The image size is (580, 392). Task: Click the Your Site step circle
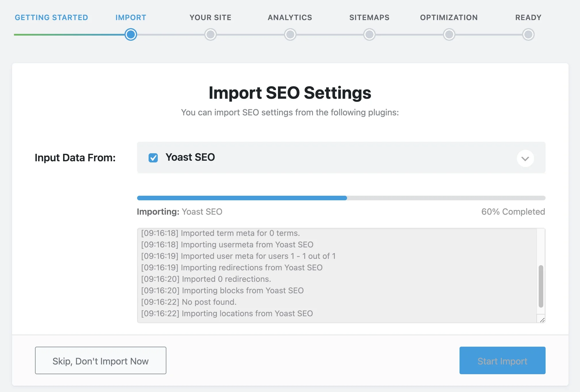(x=211, y=35)
